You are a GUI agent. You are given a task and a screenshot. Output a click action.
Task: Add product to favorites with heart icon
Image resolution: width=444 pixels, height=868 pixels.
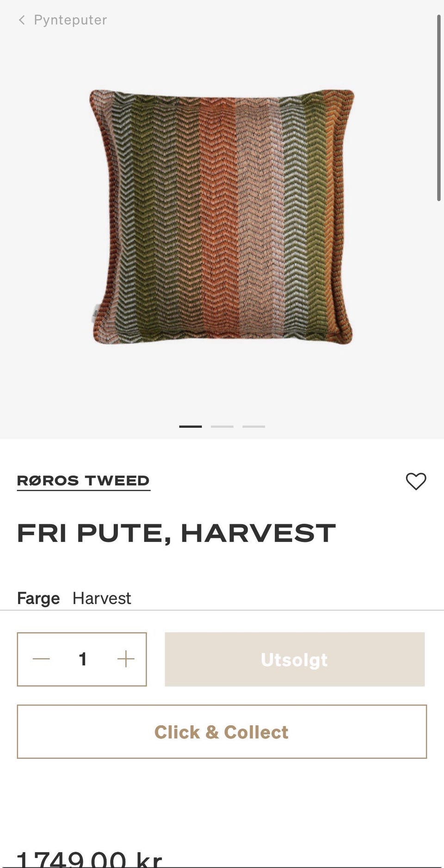click(416, 481)
